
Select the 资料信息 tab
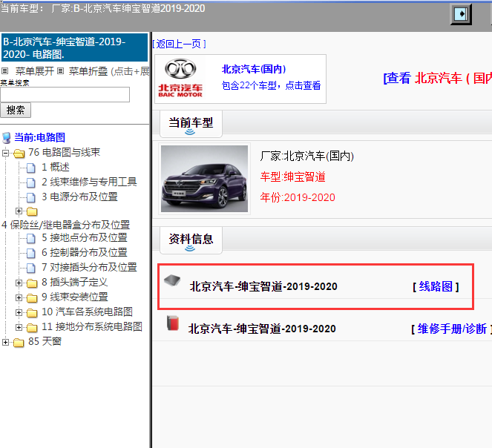[191, 240]
